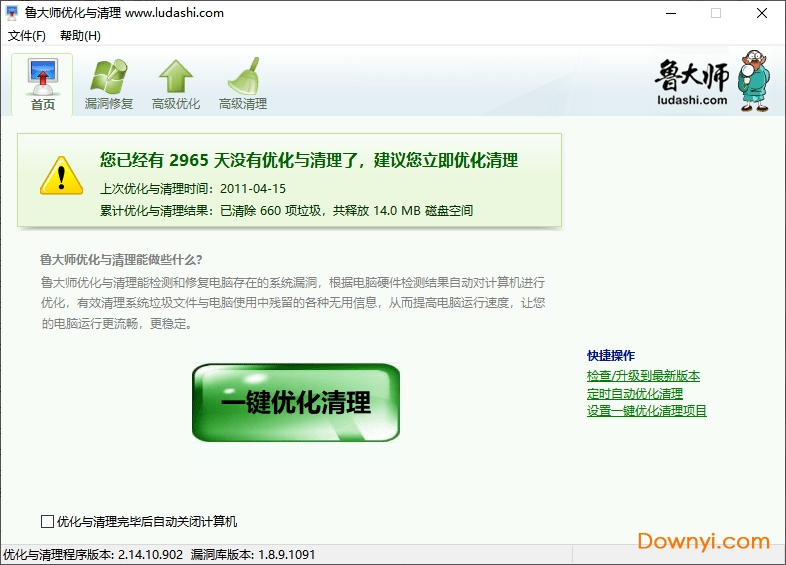Close the Ludashi window
This screenshot has height=565, width=786.
761,13
